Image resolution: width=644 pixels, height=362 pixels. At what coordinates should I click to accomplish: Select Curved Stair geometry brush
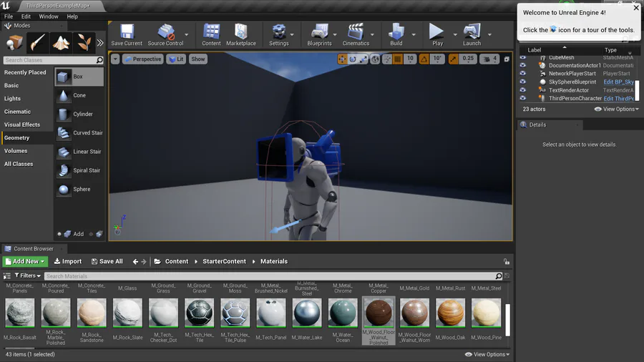pyautogui.click(x=79, y=133)
